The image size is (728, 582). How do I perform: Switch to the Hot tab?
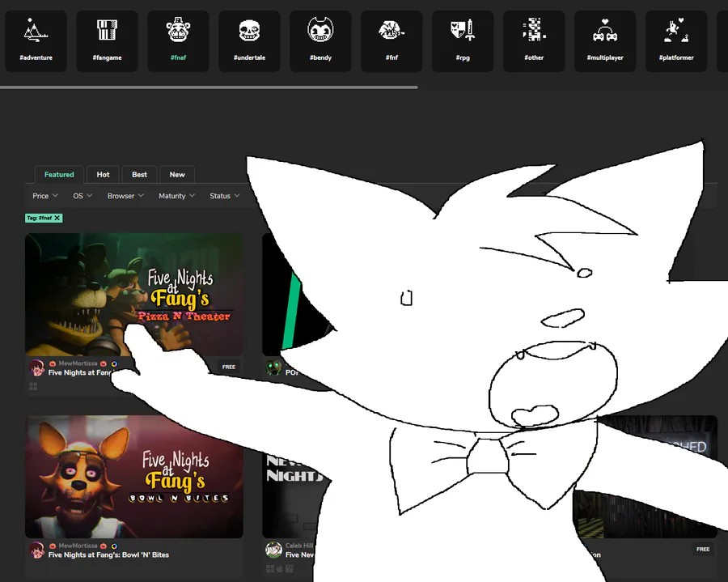coord(103,175)
